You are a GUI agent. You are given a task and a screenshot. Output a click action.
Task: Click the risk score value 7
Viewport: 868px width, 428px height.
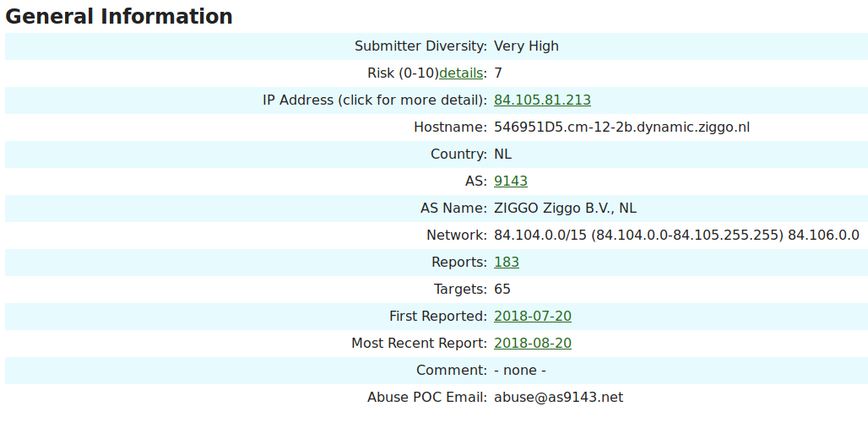tap(498, 73)
